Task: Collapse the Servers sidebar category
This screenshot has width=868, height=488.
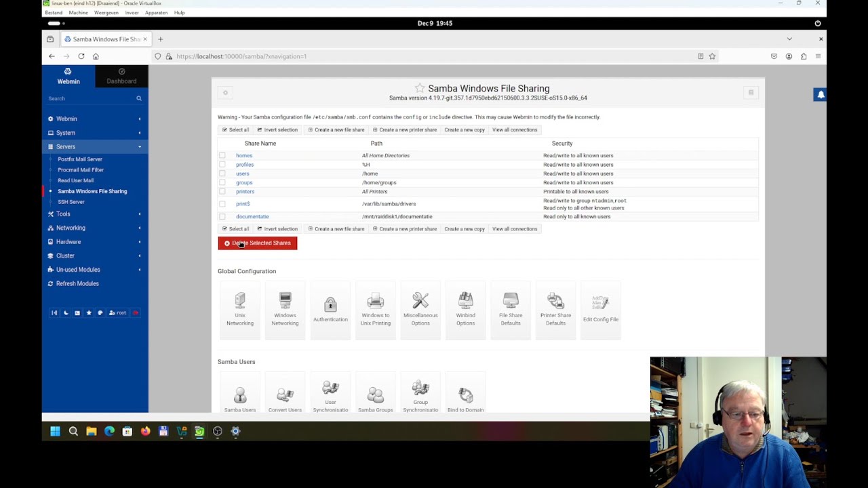Action: 95,146
